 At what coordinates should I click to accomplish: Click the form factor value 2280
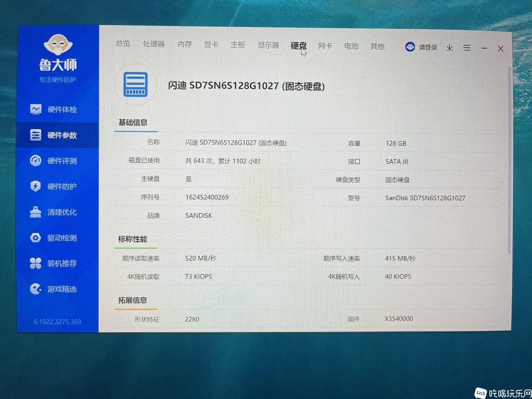point(192,319)
